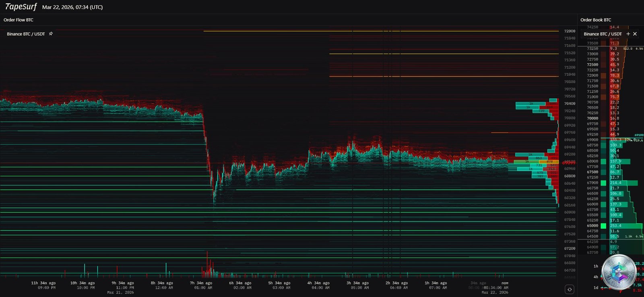Click the 7h 34m ago time axis label
The width and height of the screenshot is (644, 297).
coord(201,283)
